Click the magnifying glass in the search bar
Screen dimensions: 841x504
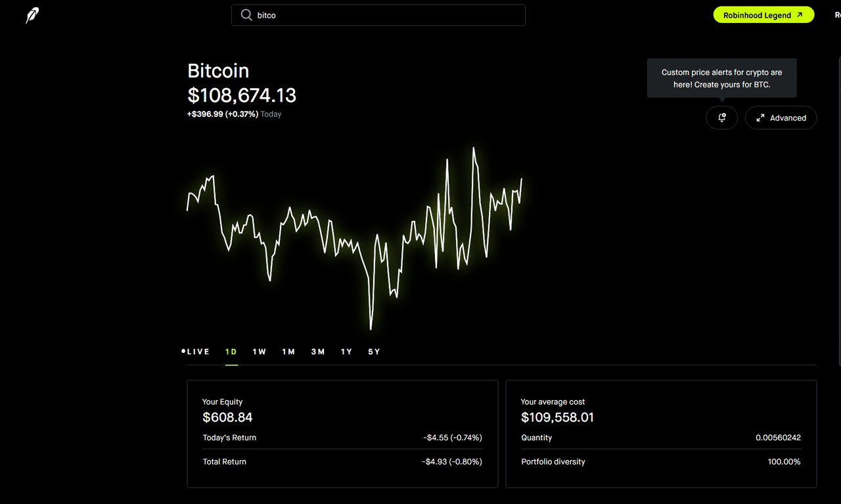(x=244, y=14)
